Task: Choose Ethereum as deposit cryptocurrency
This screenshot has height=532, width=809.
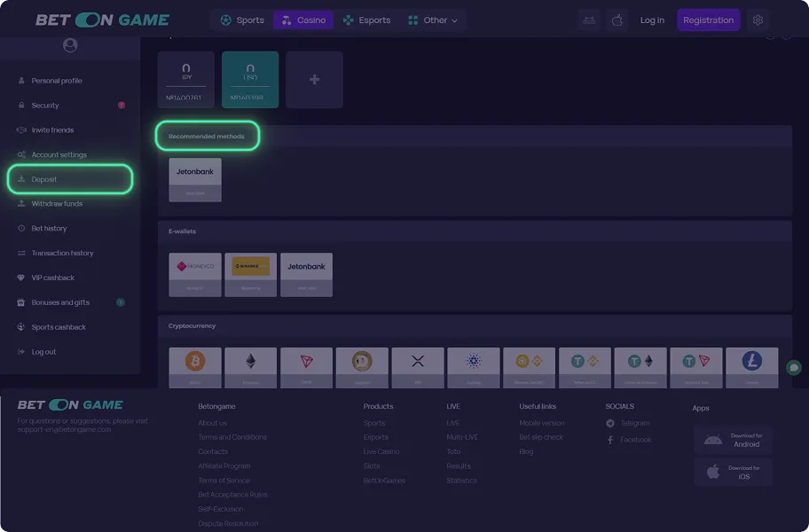Action: tap(250, 365)
